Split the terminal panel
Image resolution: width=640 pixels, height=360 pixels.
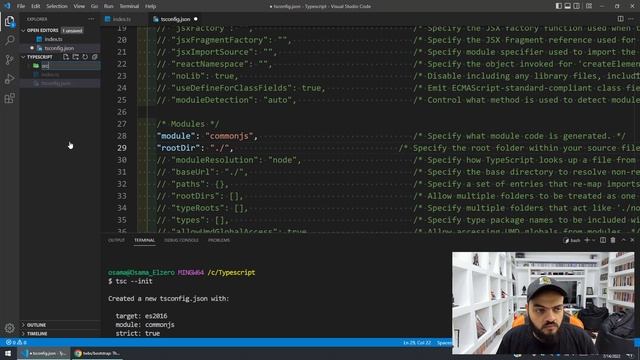(x=603, y=240)
